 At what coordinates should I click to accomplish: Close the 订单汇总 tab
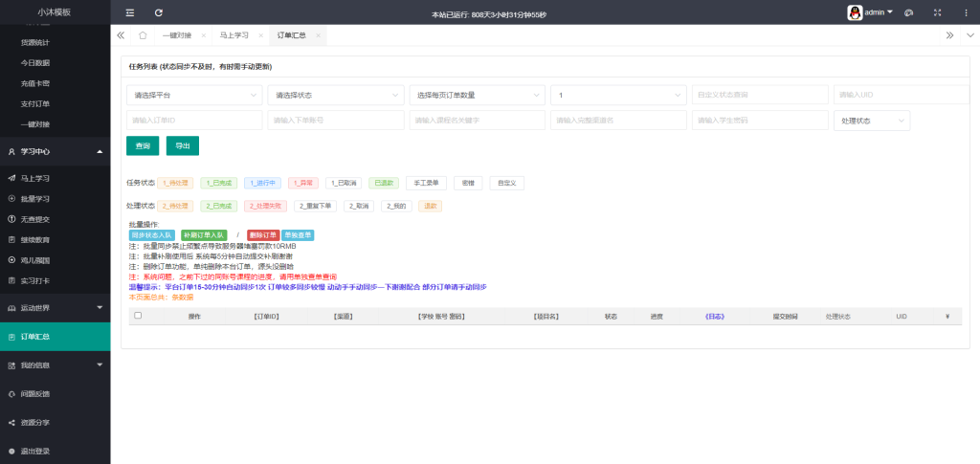coord(319,35)
